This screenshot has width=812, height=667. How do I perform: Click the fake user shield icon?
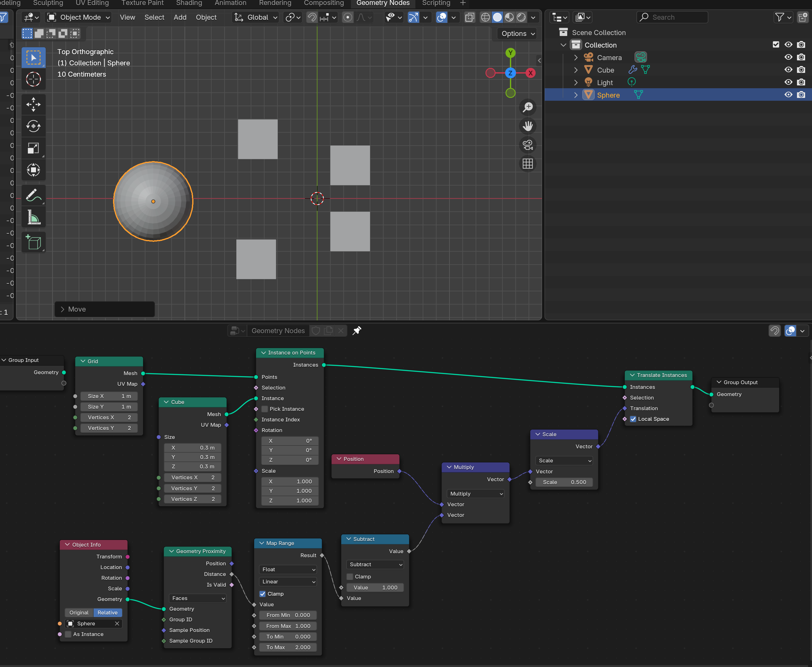316,331
